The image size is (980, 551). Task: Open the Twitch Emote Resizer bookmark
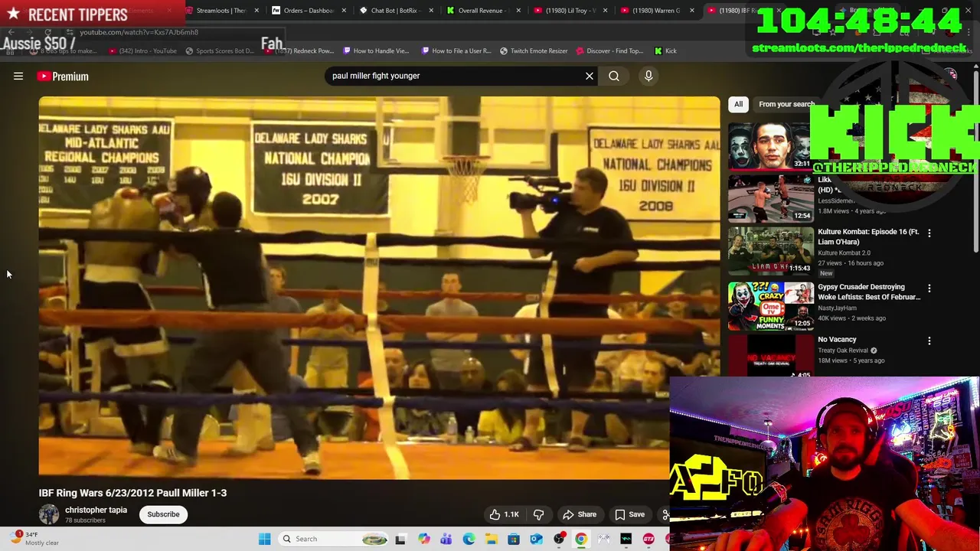click(534, 51)
